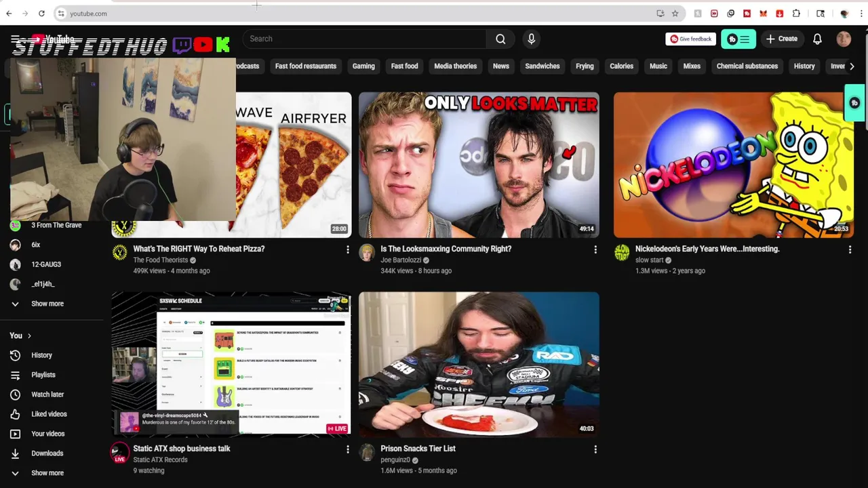Select the Calories chip
This screenshot has height=488, width=868.
(621, 66)
